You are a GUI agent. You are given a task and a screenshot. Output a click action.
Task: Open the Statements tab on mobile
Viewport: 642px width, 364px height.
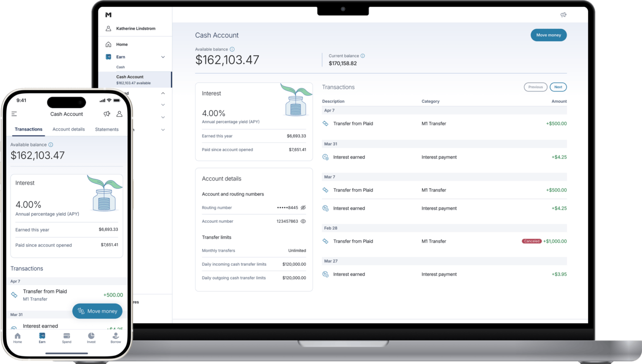(107, 129)
